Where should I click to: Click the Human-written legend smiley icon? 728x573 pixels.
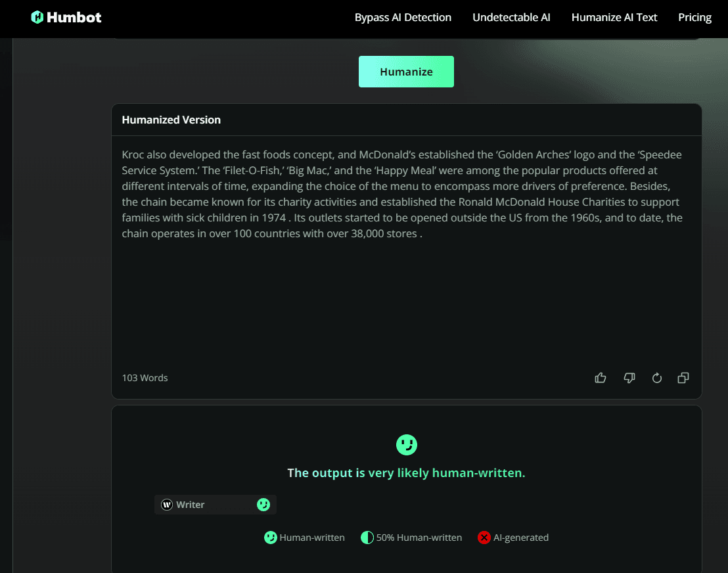pos(270,538)
